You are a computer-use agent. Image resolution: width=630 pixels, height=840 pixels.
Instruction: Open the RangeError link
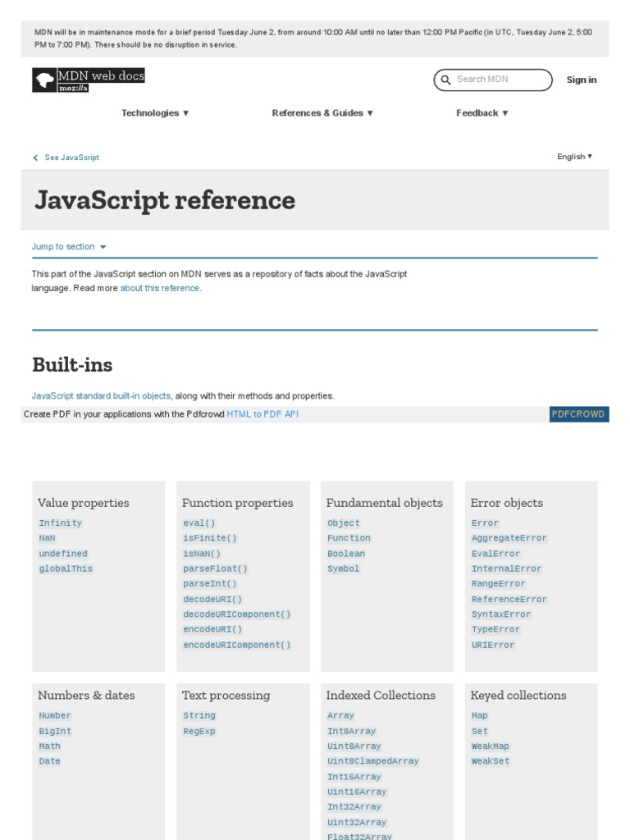tap(498, 583)
